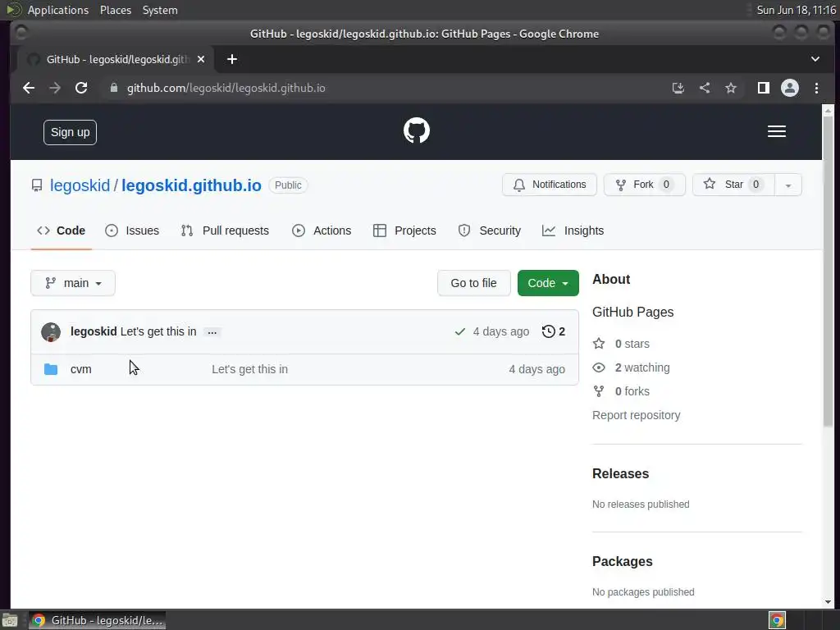Open the commit author name legoskid
The height and width of the screenshot is (630, 840).
(x=94, y=331)
